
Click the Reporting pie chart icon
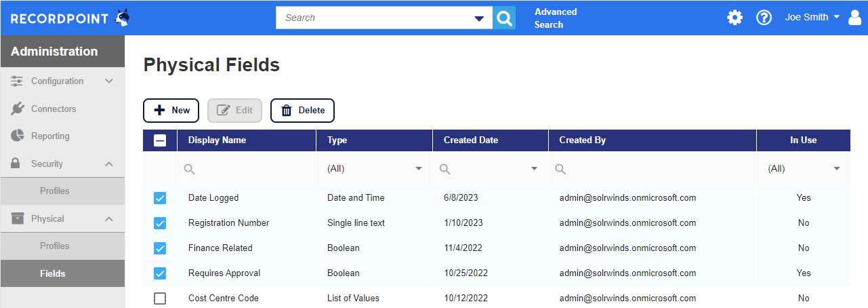(18, 136)
